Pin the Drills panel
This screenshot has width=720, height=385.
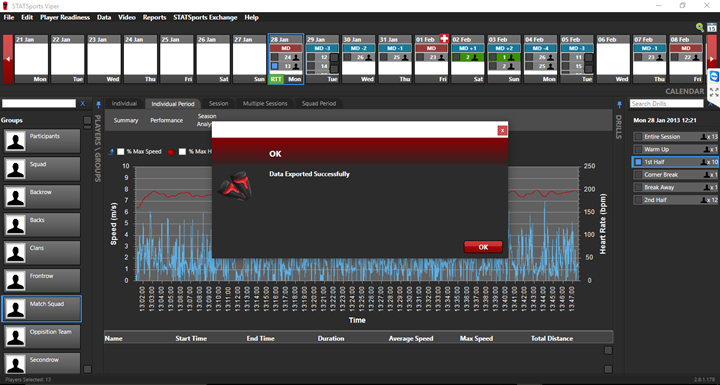click(619, 105)
